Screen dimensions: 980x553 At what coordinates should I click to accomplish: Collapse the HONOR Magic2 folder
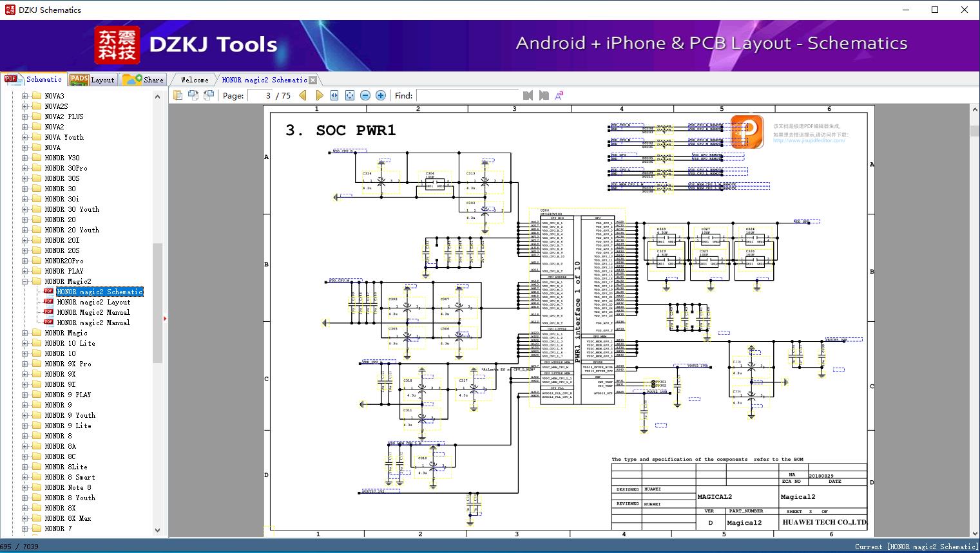point(25,281)
